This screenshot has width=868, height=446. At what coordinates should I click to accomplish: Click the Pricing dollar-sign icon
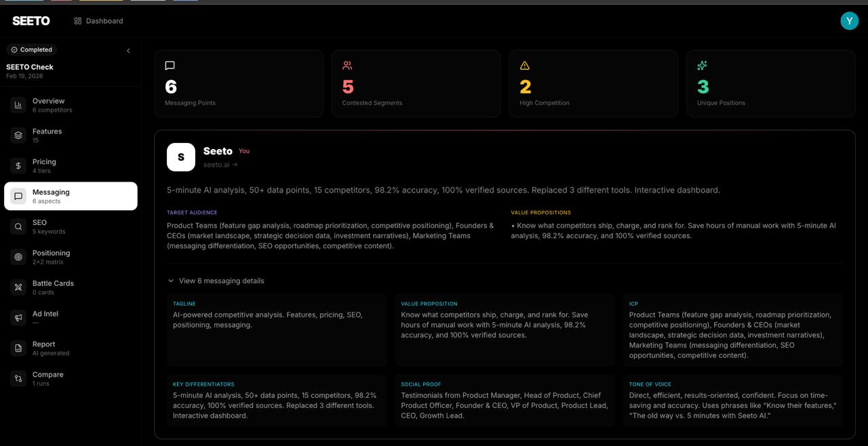click(x=18, y=165)
